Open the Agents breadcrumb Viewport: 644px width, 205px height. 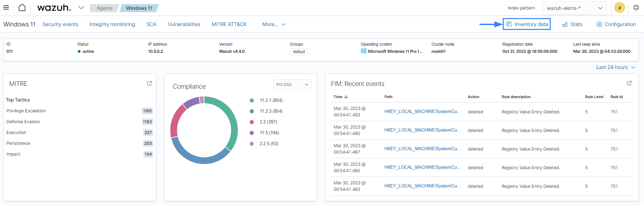[x=104, y=8]
